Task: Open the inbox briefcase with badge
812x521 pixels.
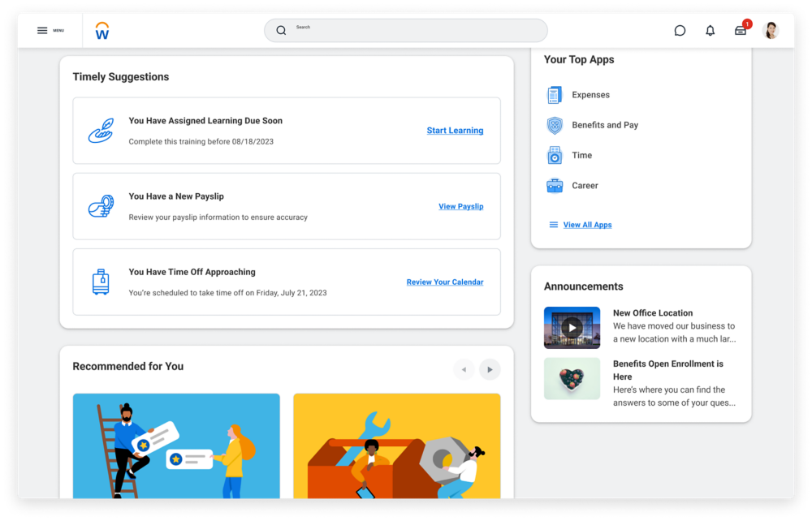Action: [740, 30]
